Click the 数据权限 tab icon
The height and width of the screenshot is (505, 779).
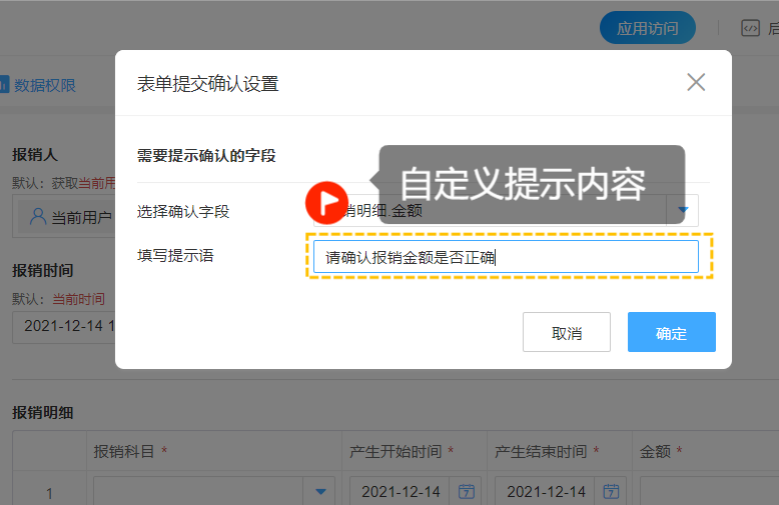click(x=4, y=85)
